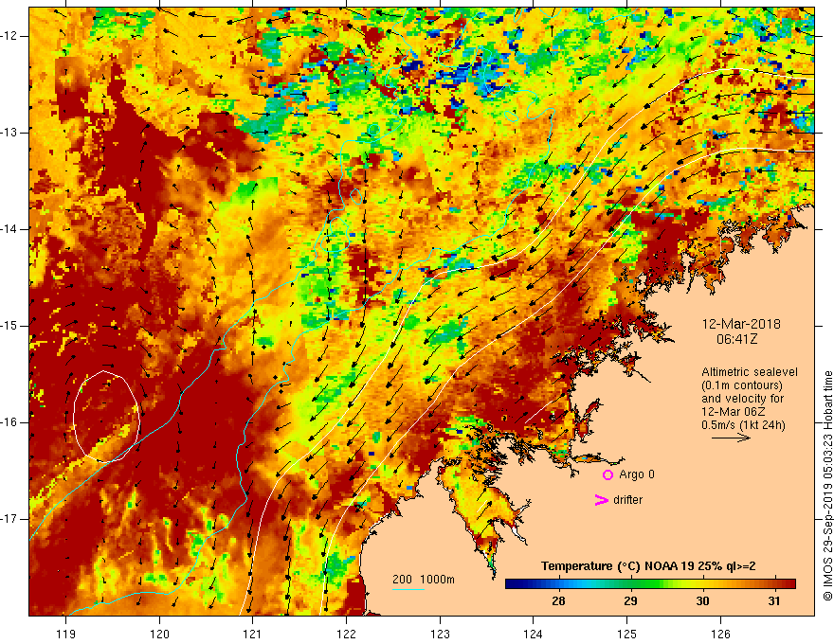Click the time label 06:41Z
This screenshot has width=834, height=644.
(737, 339)
